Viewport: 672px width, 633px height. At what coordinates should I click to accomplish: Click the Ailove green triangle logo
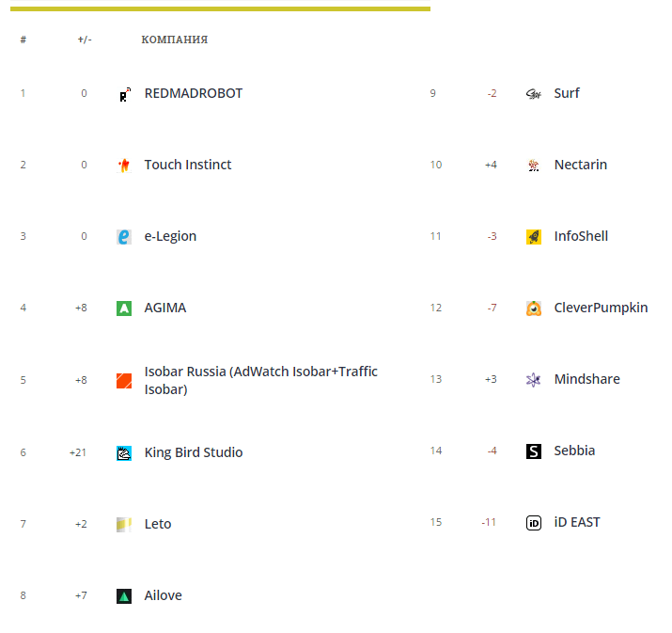pos(124,596)
